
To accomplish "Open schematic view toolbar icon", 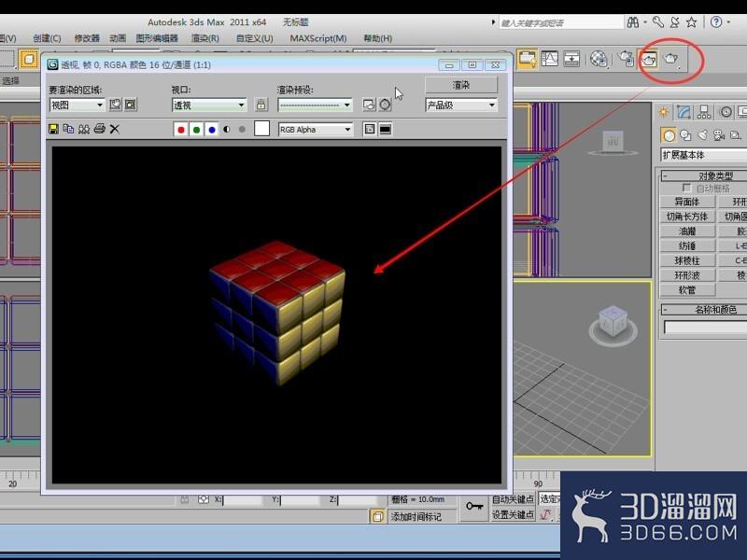I will click(571, 59).
